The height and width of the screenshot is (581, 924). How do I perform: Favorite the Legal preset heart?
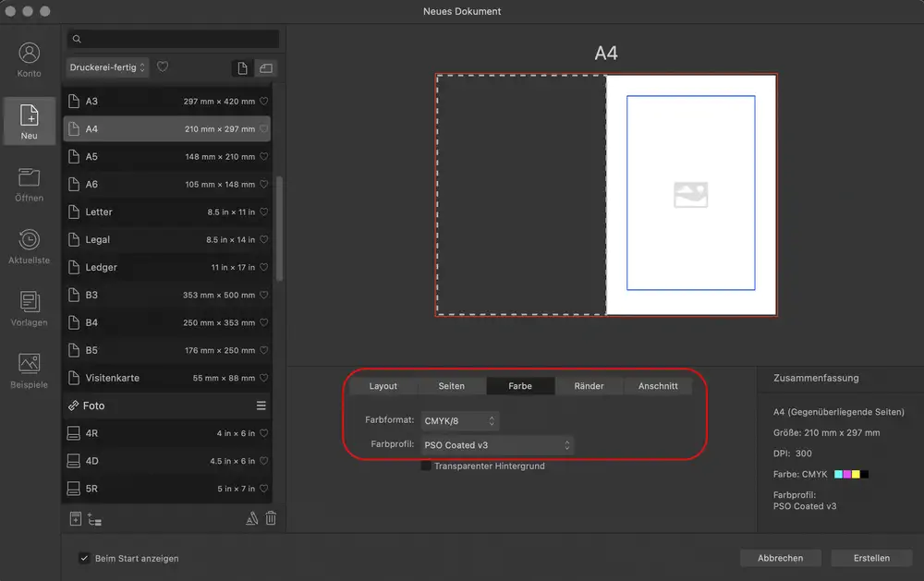(x=264, y=239)
